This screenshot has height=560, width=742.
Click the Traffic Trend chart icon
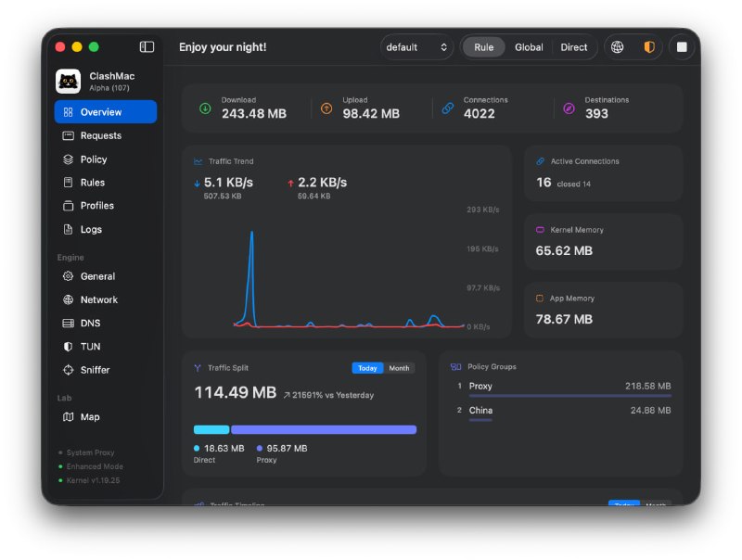[198, 161]
